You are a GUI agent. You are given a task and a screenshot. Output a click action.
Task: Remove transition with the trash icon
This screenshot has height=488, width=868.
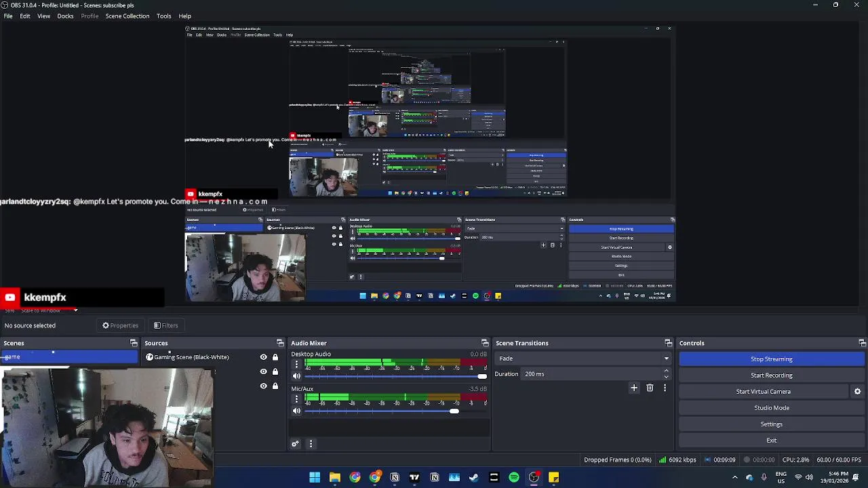point(650,388)
